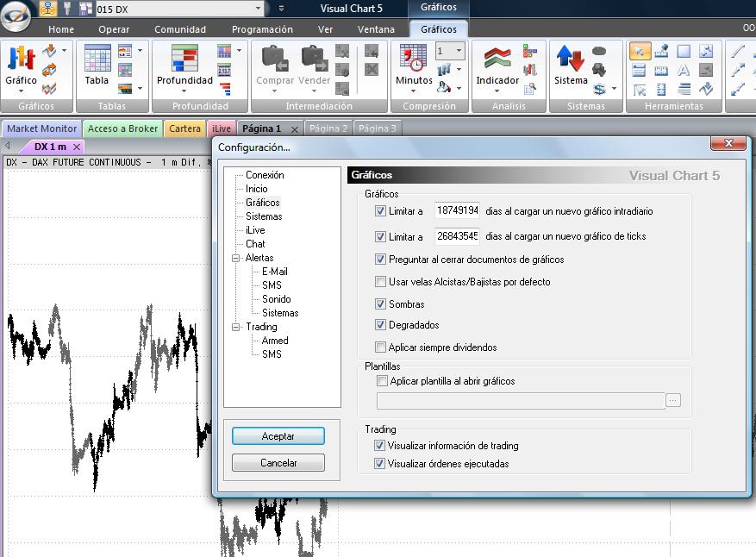Click the Aceptar button
The width and height of the screenshot is (756, 557).
[278, 436]
